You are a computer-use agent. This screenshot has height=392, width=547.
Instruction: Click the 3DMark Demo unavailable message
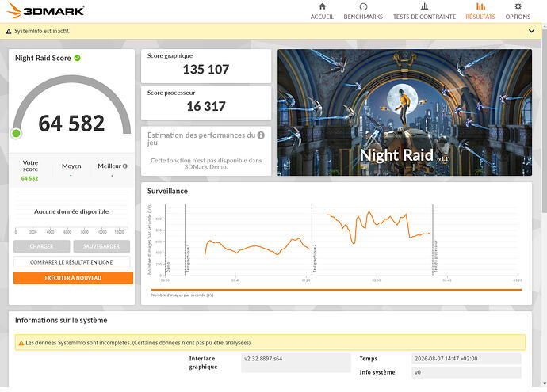206,163
